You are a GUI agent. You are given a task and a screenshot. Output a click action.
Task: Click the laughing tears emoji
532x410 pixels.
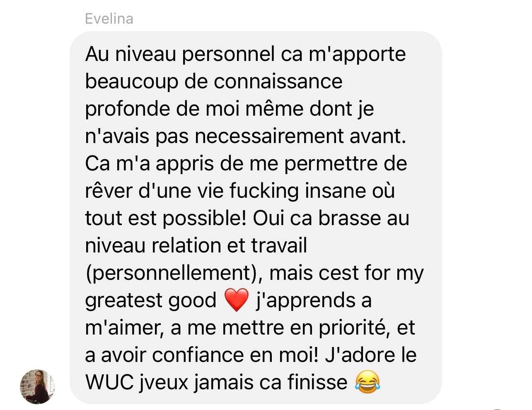367,382
